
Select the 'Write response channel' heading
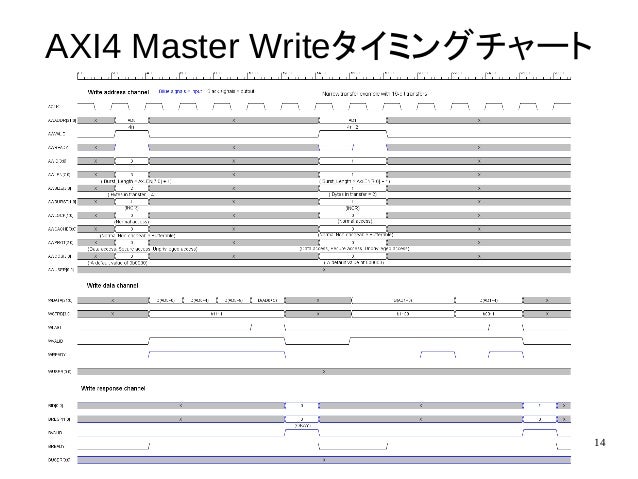[x=113, y=389]
